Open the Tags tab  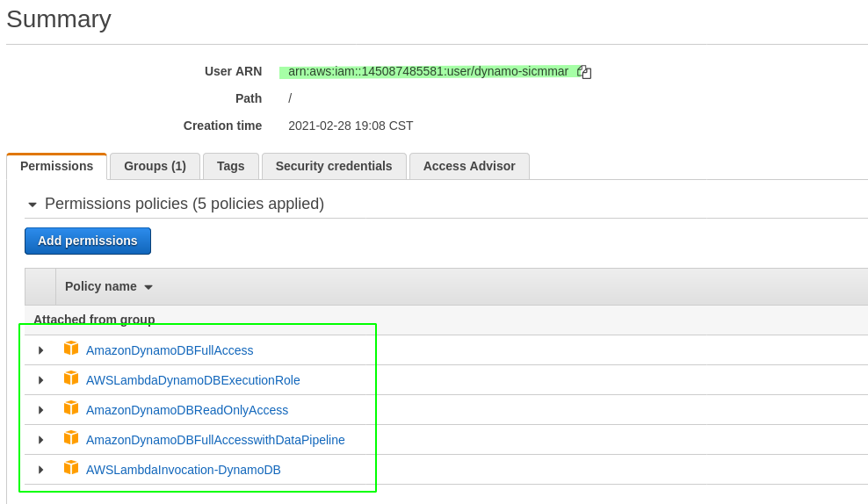231,166
